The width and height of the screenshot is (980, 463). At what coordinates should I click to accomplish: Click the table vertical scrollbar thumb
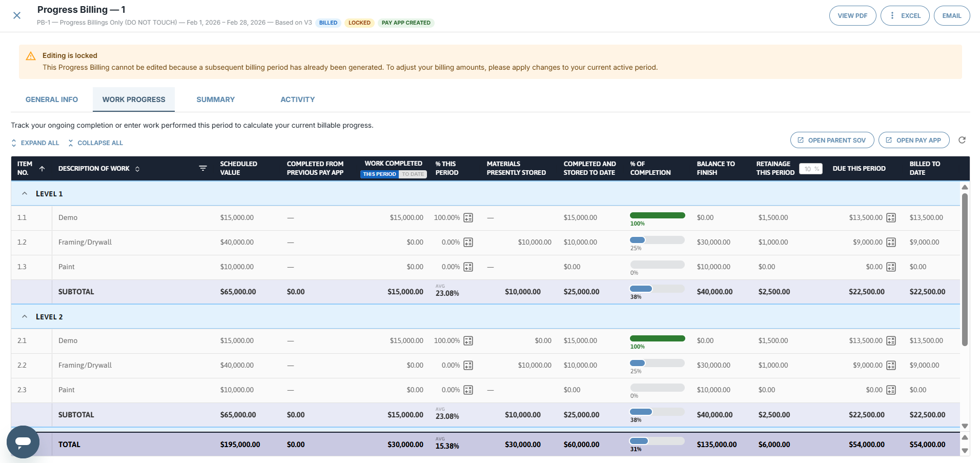(965, 269)
